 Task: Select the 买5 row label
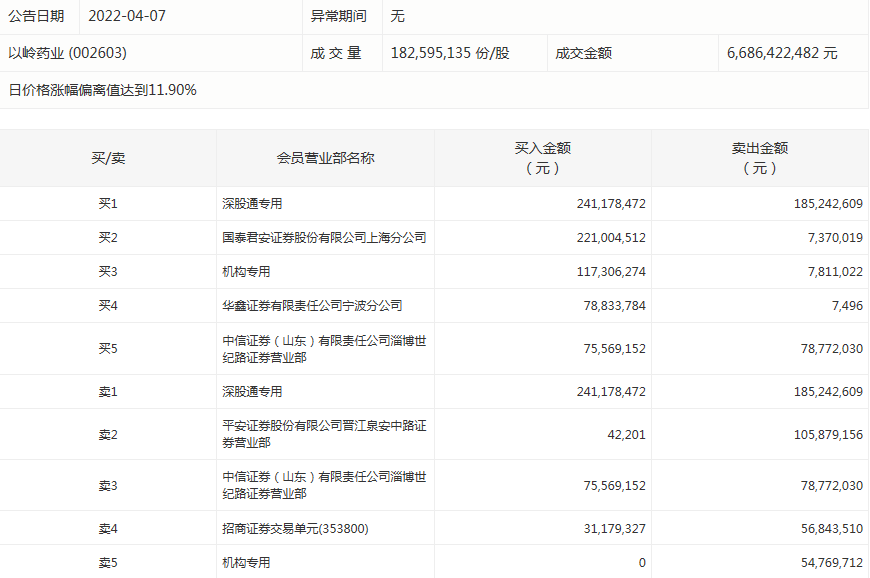pos(108,349)
